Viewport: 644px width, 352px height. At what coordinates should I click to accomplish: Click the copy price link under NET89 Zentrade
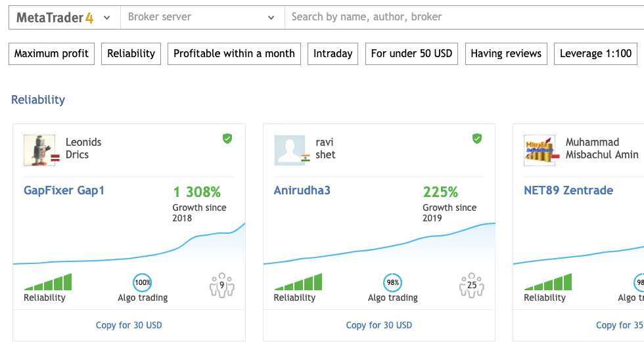click(620, 325)
